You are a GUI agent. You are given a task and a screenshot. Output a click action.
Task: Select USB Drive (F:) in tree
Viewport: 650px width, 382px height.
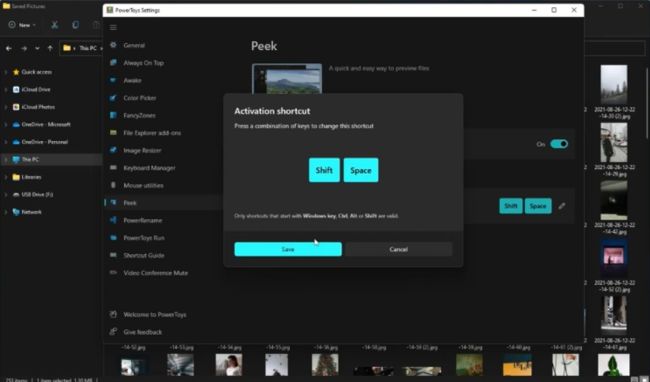37,194
